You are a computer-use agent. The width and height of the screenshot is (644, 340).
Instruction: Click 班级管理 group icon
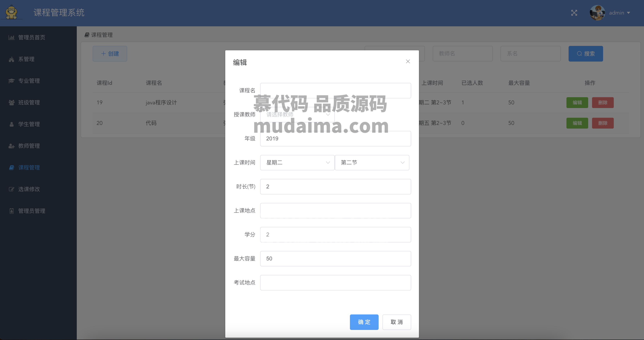11,103
